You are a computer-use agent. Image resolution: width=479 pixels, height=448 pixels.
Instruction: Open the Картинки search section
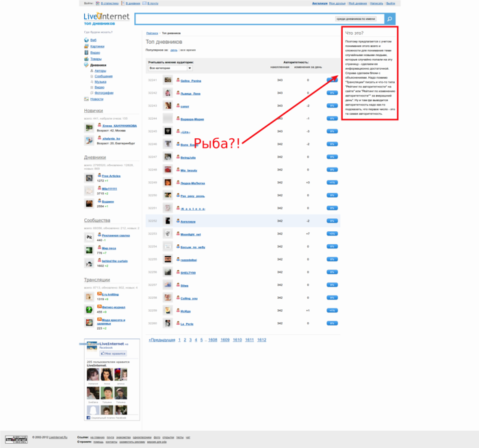[97, 47]
